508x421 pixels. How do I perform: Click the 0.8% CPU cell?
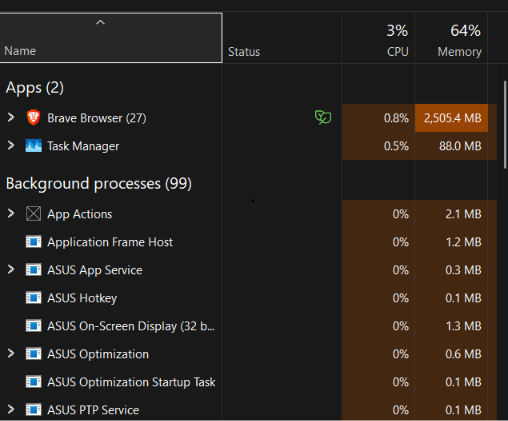pyautogui.click(x=378, y=118)
